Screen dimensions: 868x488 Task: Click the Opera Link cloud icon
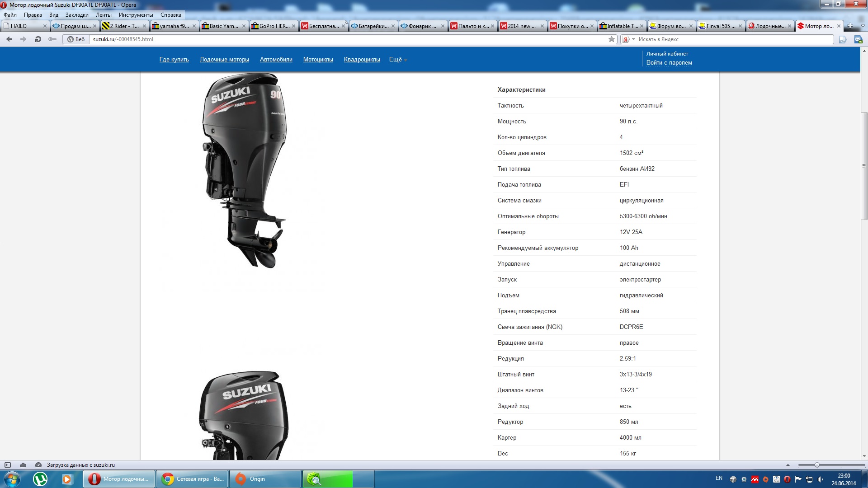23,465
